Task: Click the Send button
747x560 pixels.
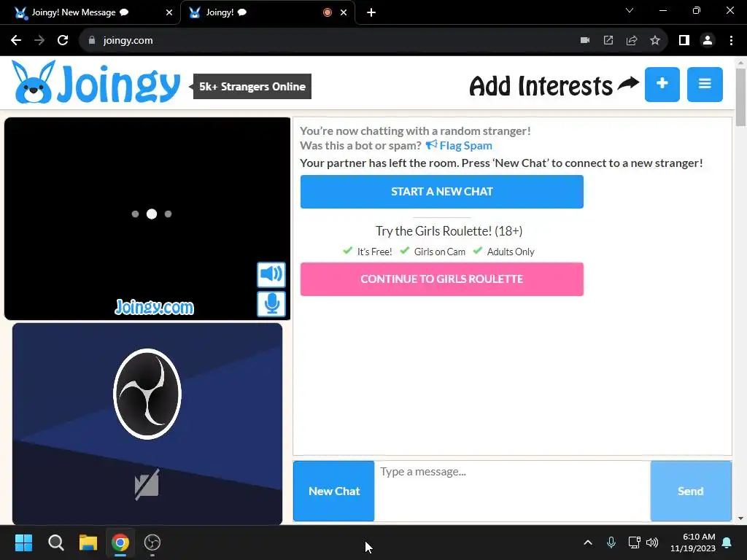Action: click(x=691, y=491)
